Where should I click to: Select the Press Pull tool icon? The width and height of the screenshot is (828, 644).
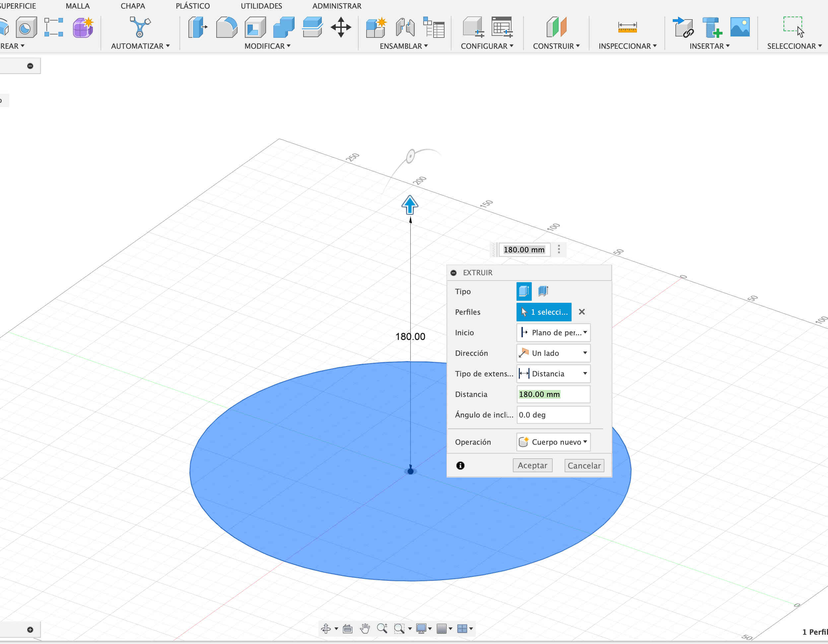[198, 27]
